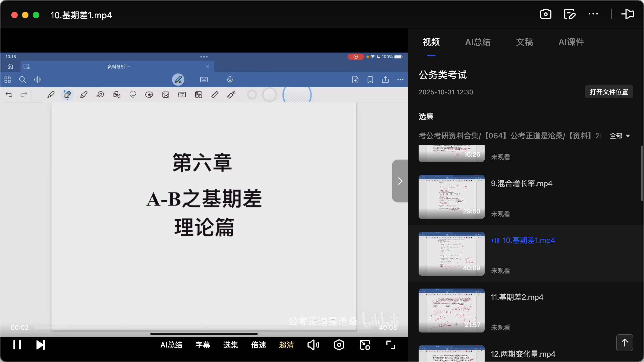Toggle the 选集 playlist panel
Screen dimensions: 644x362
[x=230, y=345]
